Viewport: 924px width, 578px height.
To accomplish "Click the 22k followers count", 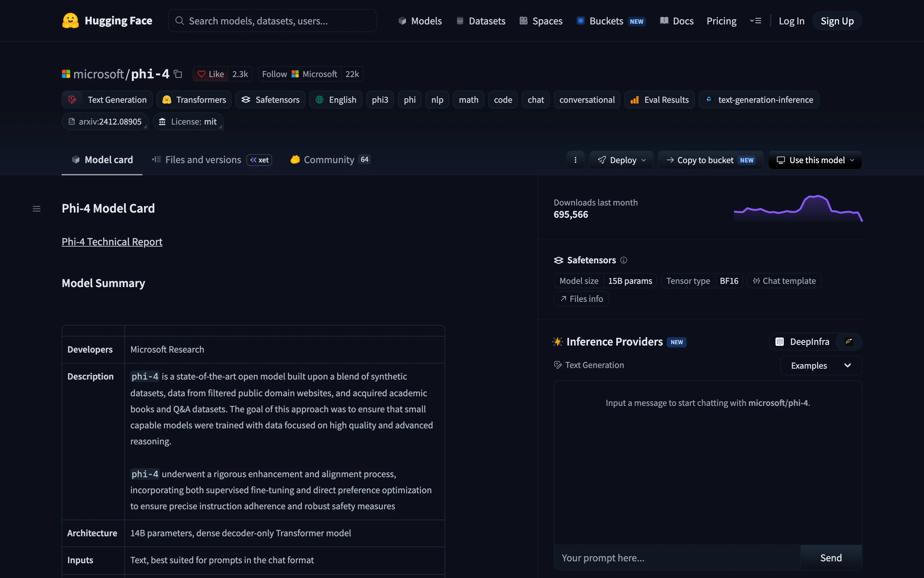I will pos(352,74).
